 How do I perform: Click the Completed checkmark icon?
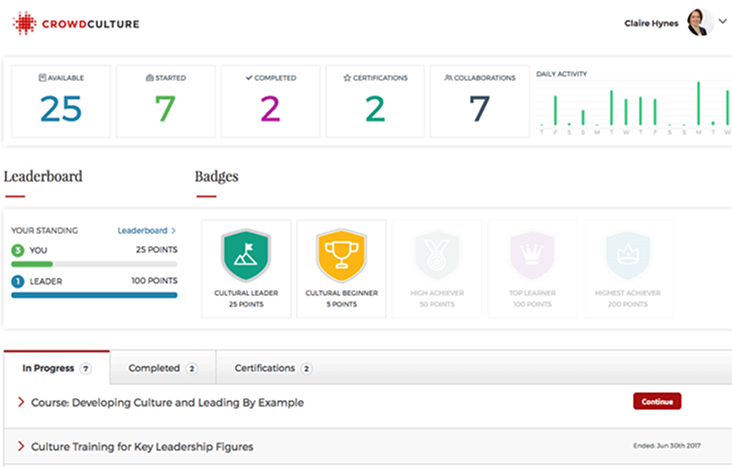(x=249, y=78)
